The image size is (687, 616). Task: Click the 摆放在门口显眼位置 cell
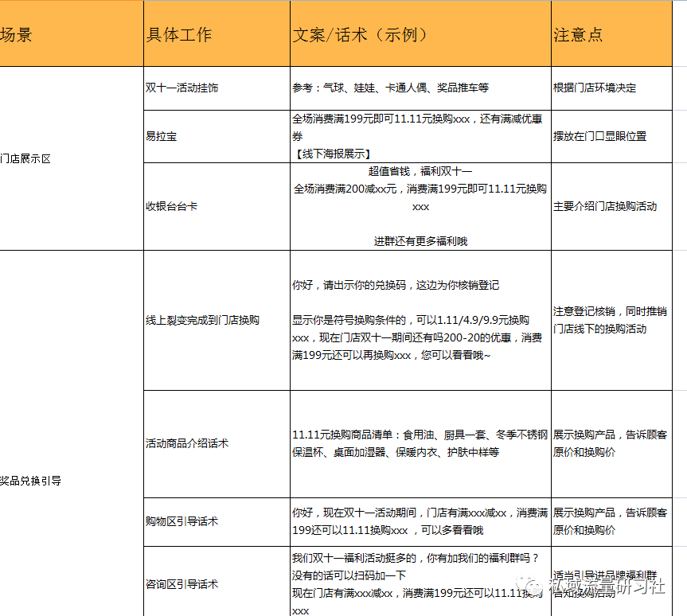click(611, 136)
